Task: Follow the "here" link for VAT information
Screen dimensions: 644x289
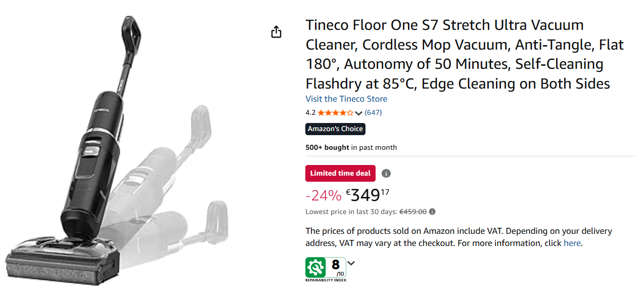Action: [572, 243]
